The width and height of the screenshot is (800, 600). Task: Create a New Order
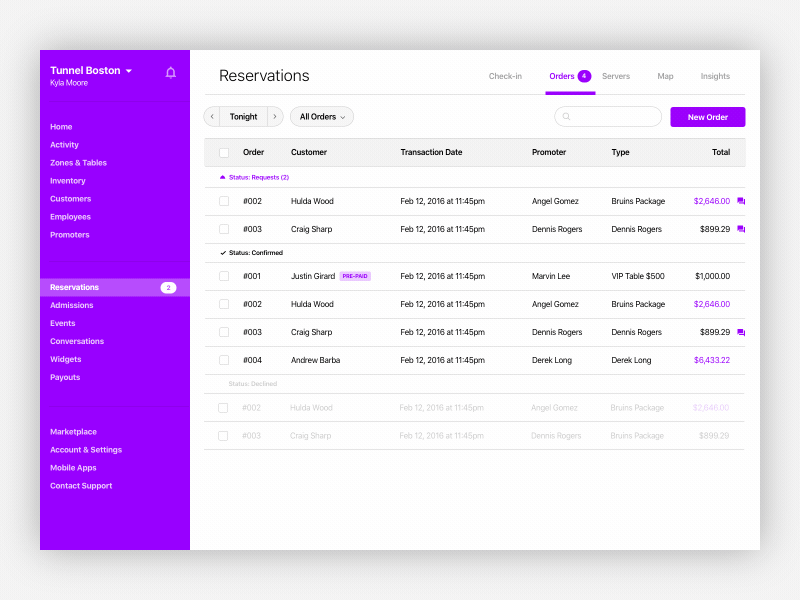point(707,117)
